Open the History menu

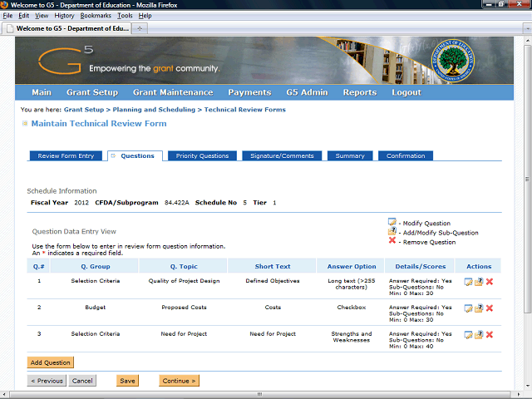click(64, 16)
